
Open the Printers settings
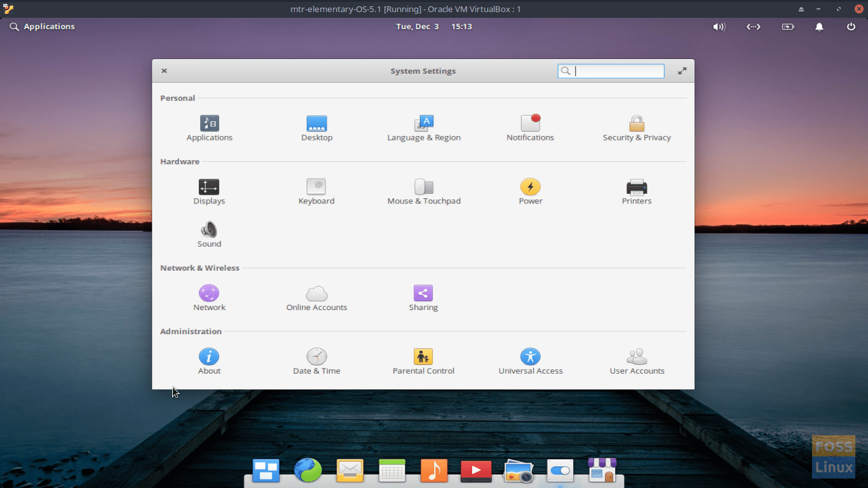pos(637,187)
